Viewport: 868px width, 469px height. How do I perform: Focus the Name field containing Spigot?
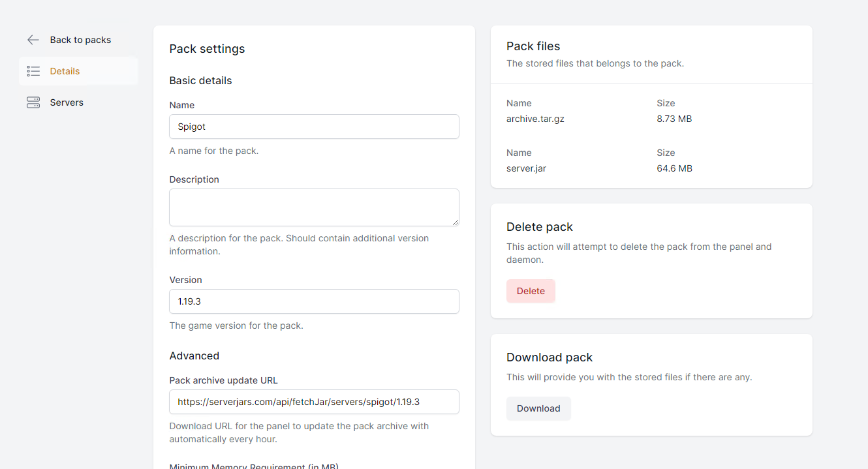tap(314, 127)
